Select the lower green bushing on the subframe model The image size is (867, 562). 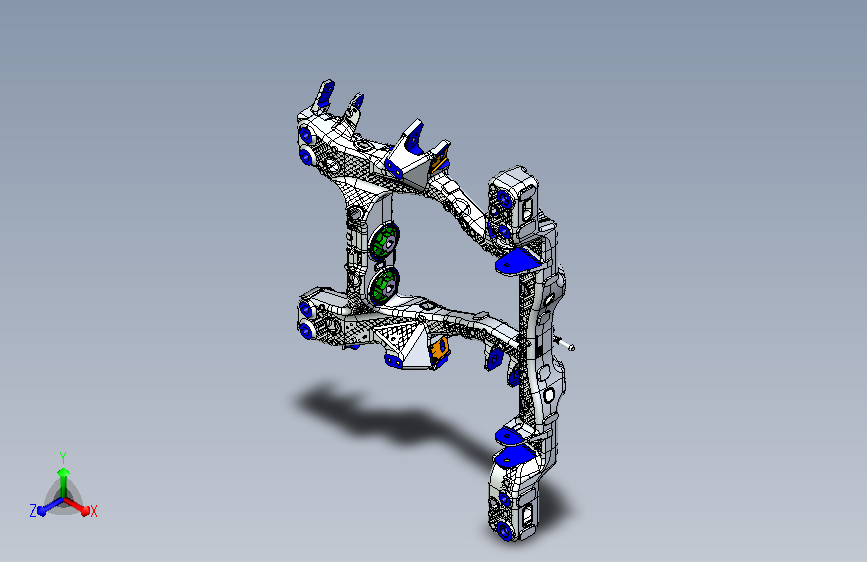[x=384, y=286]
